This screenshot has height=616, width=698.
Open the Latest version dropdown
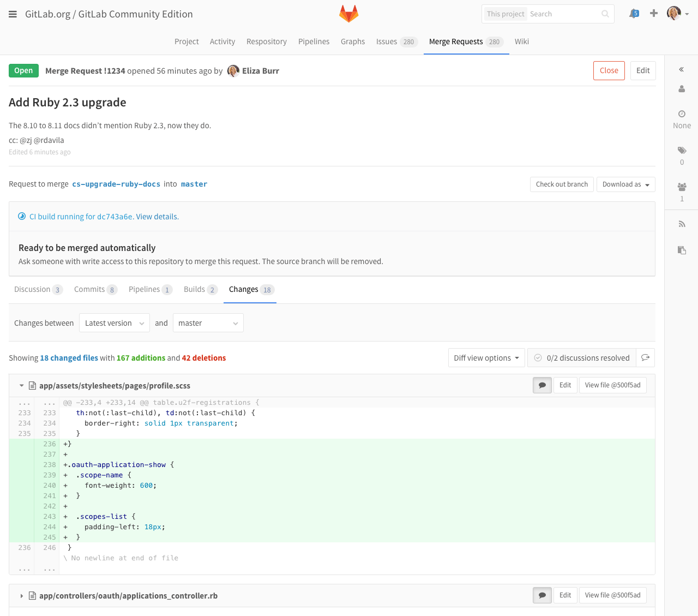pyautogui.click(x=114, y=322)
